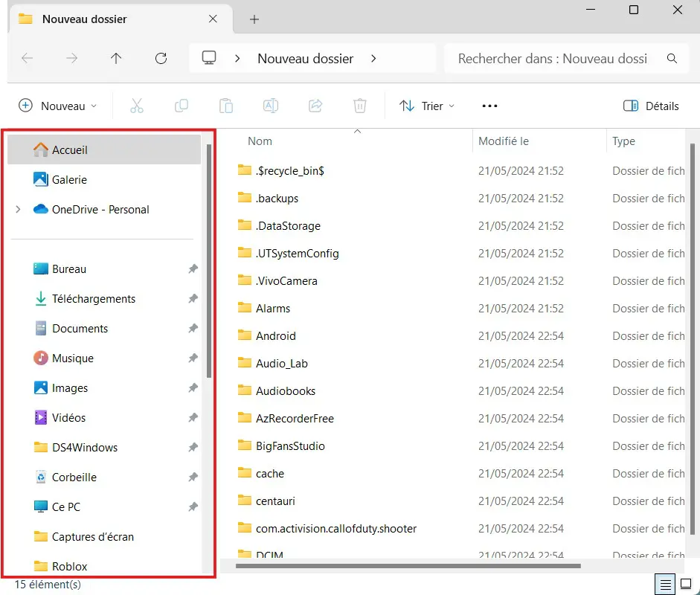This screenshot has height=595, width=700.
Task: Click the navigation pane vertical scrollbar
Action: (208, 261)
